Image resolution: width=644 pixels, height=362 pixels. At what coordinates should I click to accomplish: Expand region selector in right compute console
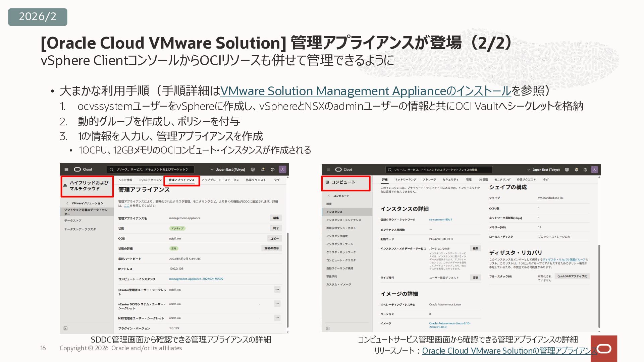click(x=543, y=170)
